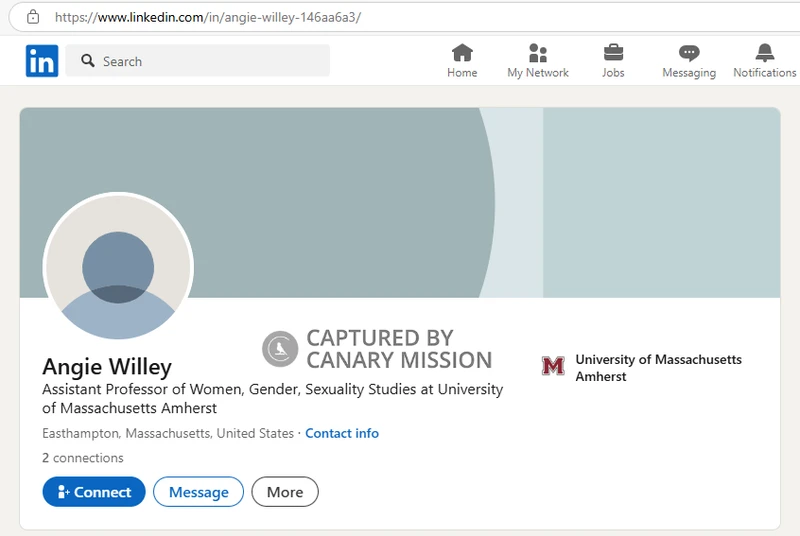Viewport: 800px width, 536px height.
Task: Open the My Network icon
Action: pos(538,53)
